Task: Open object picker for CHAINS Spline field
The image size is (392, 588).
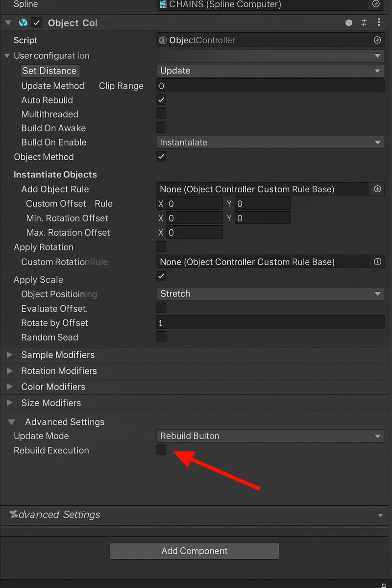Action: [376, 3]
